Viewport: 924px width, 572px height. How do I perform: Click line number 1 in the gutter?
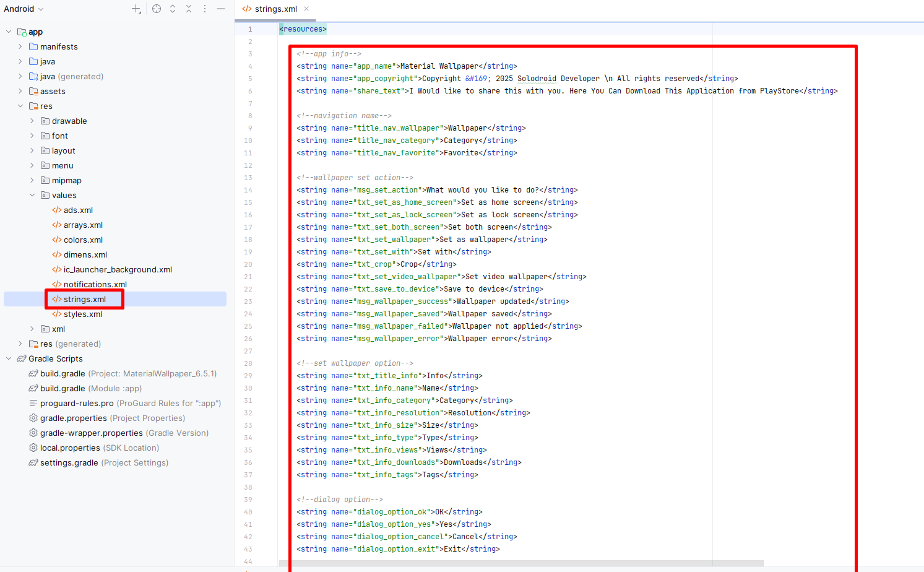pos(250,29)
